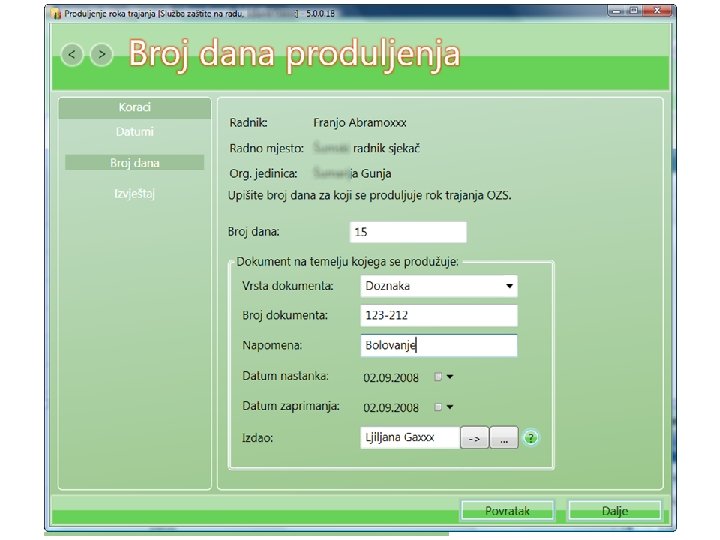Expand the Datum nastanka date picker arrow
The height and width of the screenshot is (540, 720).
coord(450,377)
